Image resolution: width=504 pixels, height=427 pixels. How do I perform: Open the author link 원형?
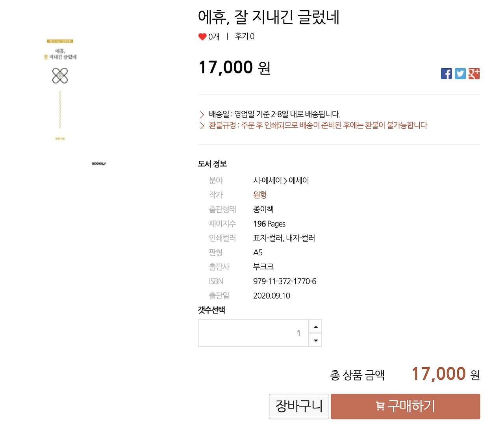click(x=260, y=195)
